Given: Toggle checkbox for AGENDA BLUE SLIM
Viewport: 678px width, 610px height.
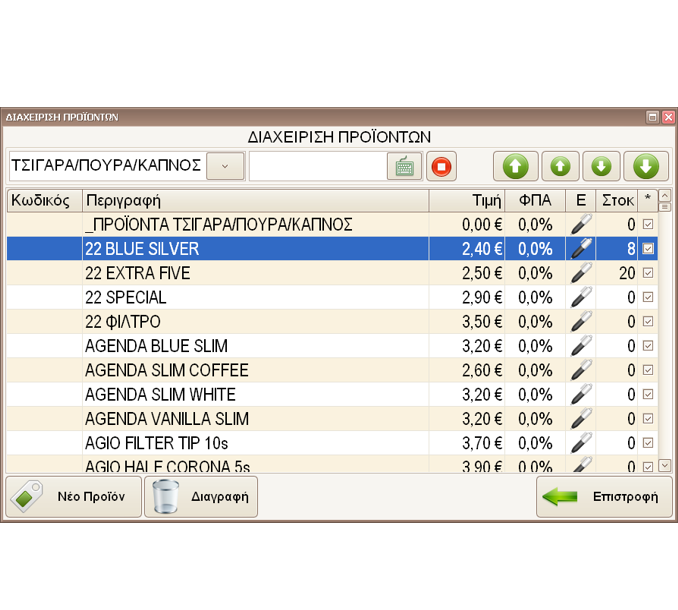Looking at the screenshot, I should (x=648, y=345).
